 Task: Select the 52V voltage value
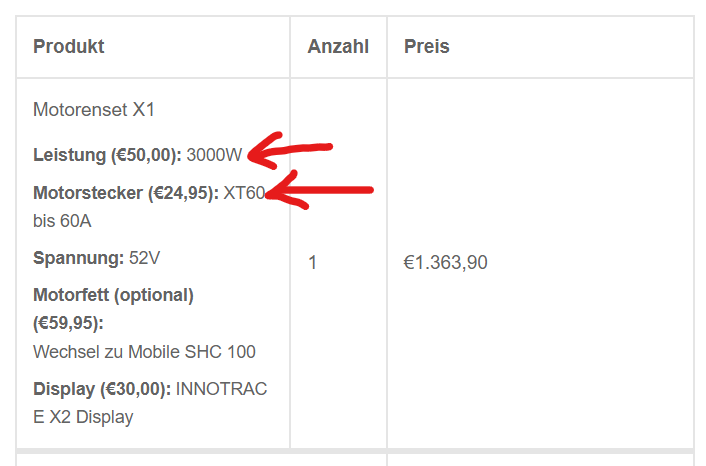pyautogui.click(x=144, y=258)
